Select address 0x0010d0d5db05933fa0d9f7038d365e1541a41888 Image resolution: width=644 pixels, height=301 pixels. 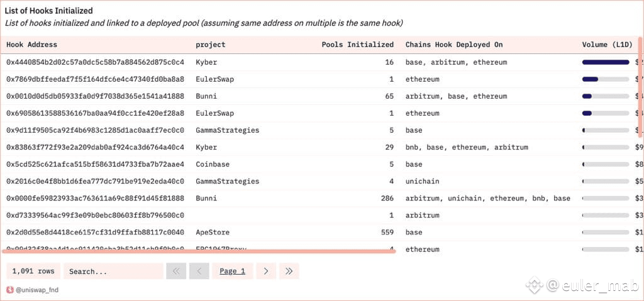click(96, 96)
